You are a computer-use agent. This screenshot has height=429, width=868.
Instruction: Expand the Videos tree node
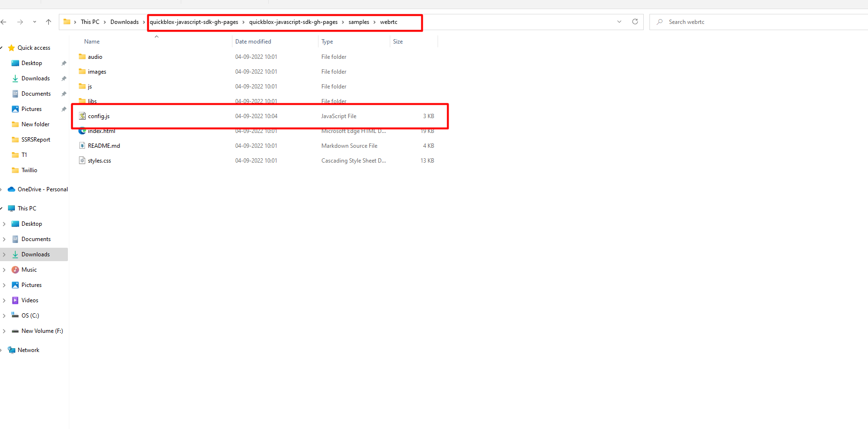[x=4, y=300]
